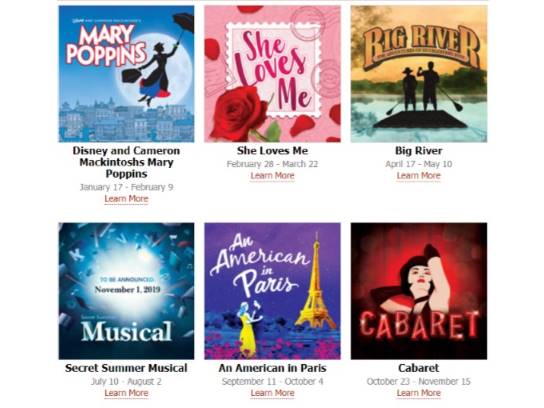Click the January 17 - February 9 dates
Screen dimensions: 544x408
click(x=126, y=187)
